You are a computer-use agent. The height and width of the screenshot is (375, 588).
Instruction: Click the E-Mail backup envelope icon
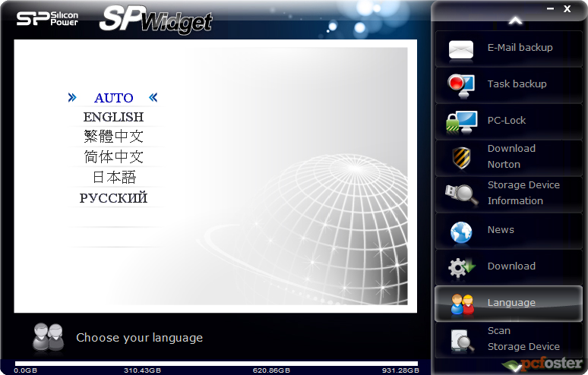tap(461, 49)
